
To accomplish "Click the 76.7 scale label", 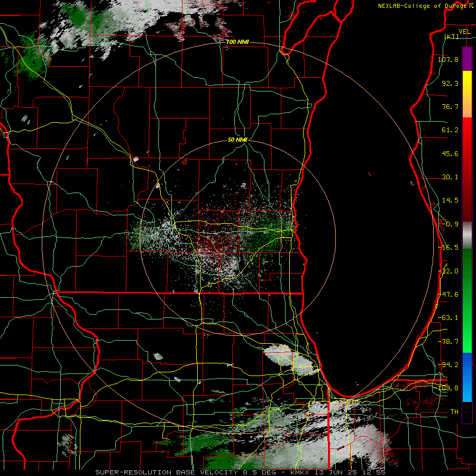I will [450, 106].
